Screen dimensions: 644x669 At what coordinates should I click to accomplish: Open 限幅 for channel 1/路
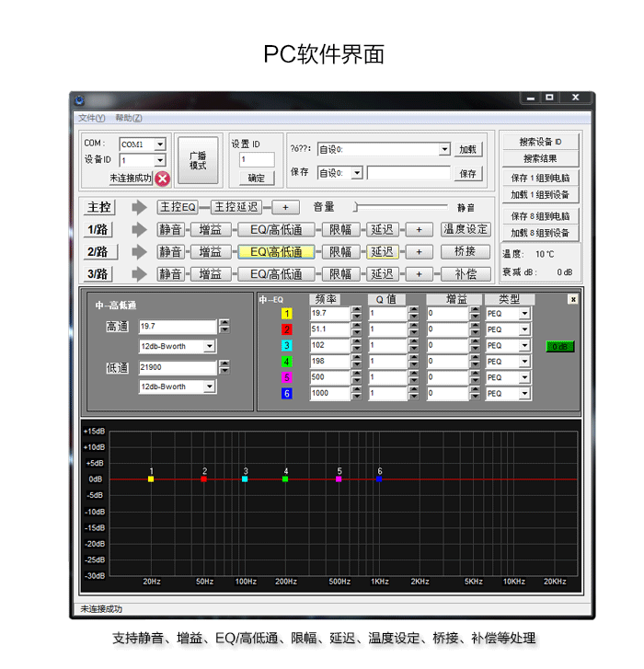(340, 230)
